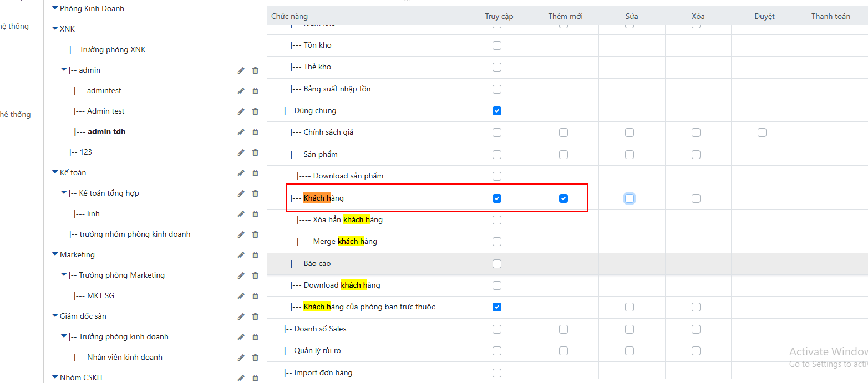The height and width of the screenshot is (383, 868).
Task: Delete the admintest role via trash icon
Action: coord(255,91)
